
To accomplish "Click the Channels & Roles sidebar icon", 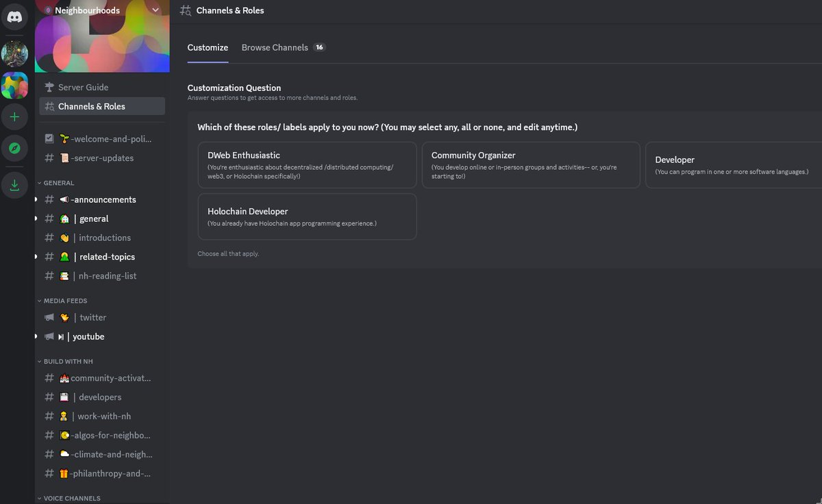I will tap(49, 106).
